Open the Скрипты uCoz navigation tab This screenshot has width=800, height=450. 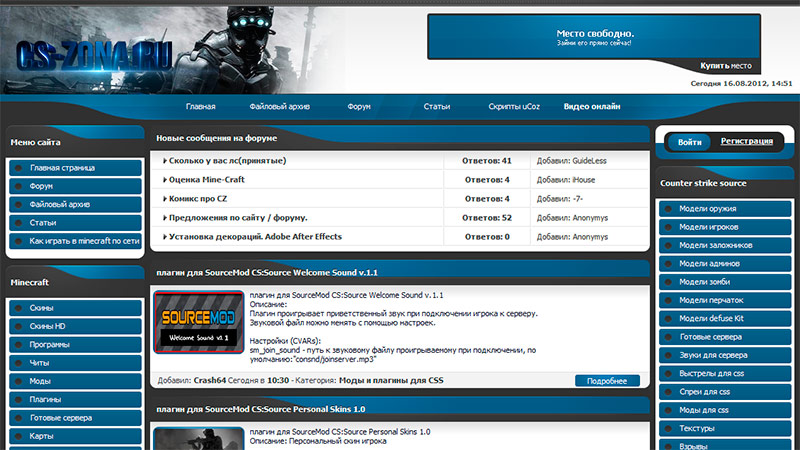pyautogui.click(x=514, y=107)
